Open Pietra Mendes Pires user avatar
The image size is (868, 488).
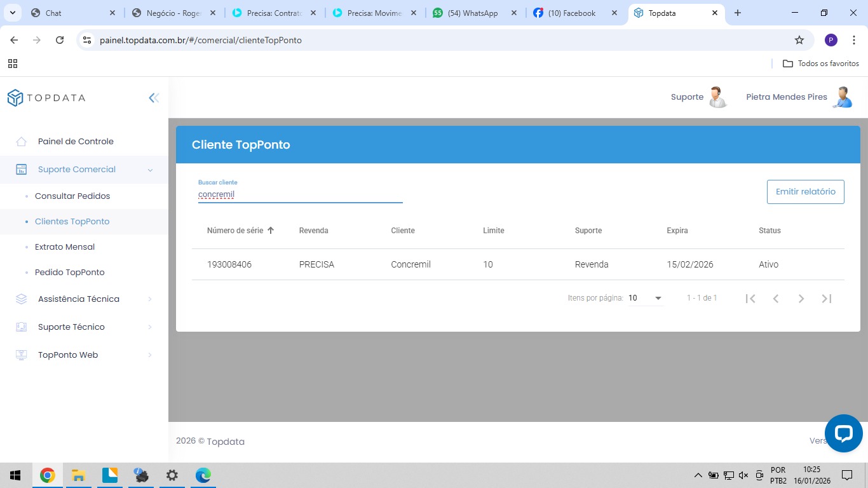coord(842,97)
